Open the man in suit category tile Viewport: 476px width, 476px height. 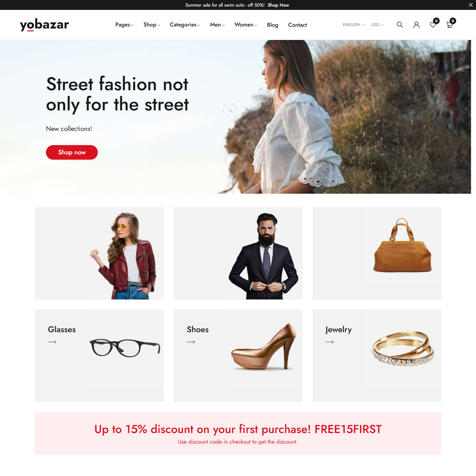point(238,253)
